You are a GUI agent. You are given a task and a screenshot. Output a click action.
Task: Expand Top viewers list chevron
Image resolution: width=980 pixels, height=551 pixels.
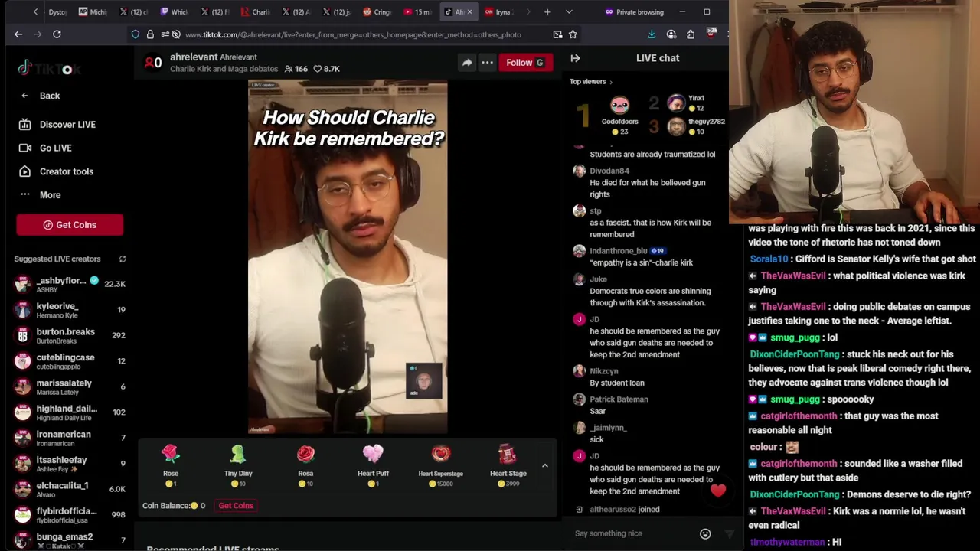tap(611, 82)
